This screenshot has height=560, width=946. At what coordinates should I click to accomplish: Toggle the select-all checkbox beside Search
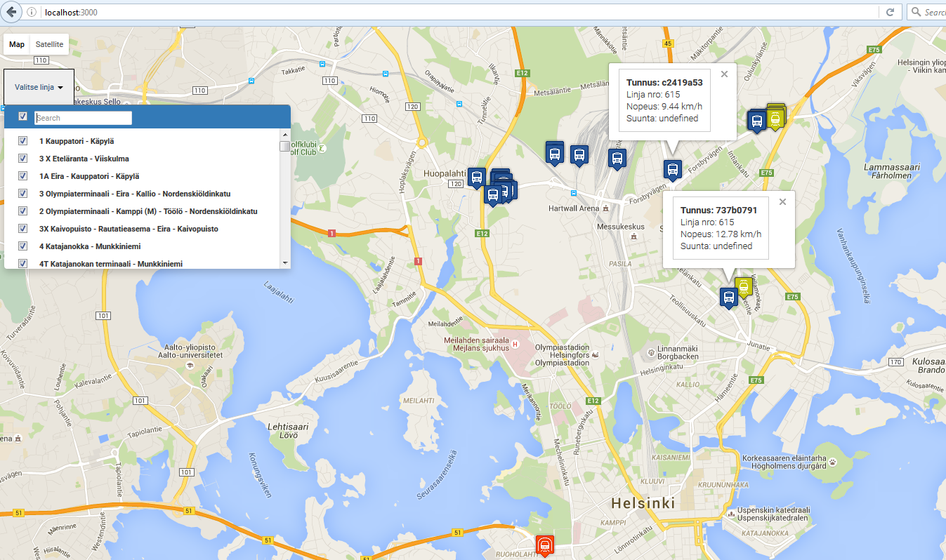pos(22,116)
